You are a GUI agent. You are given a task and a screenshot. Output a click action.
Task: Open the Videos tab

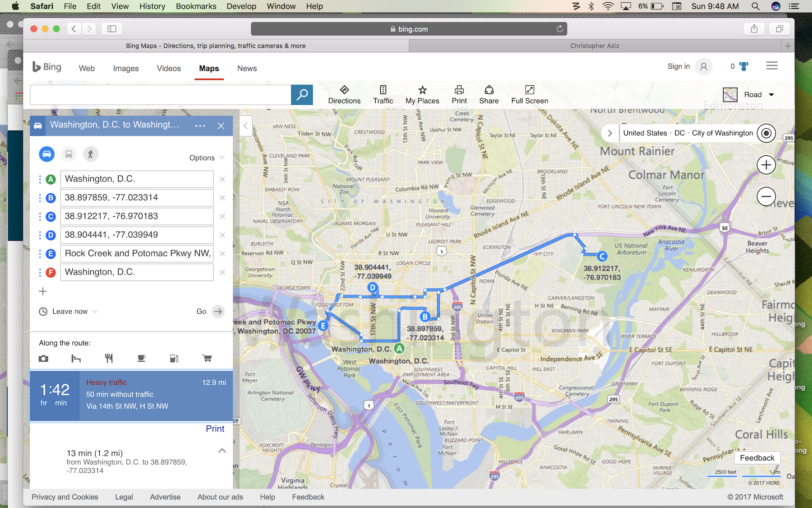coord(169,69)
